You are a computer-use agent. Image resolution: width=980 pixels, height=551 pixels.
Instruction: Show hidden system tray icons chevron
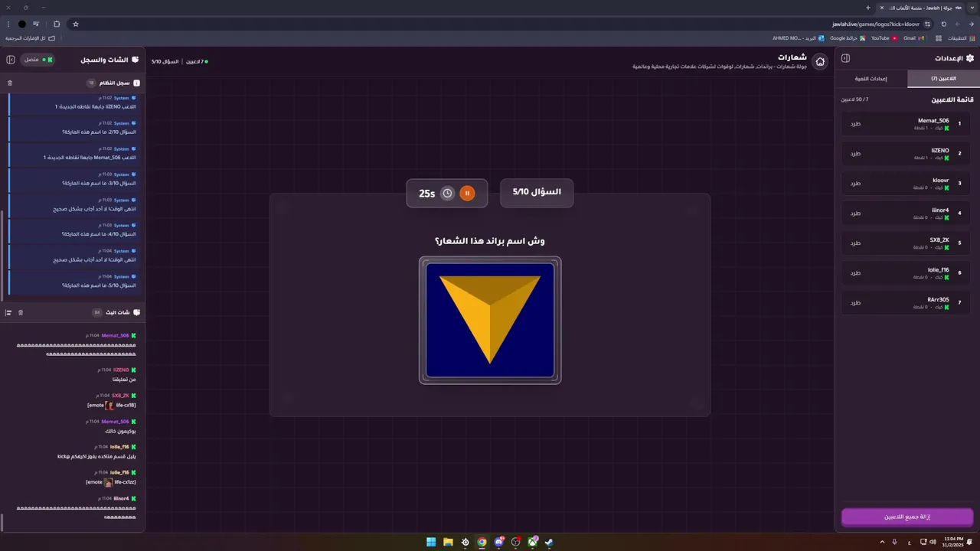point(881,542)
